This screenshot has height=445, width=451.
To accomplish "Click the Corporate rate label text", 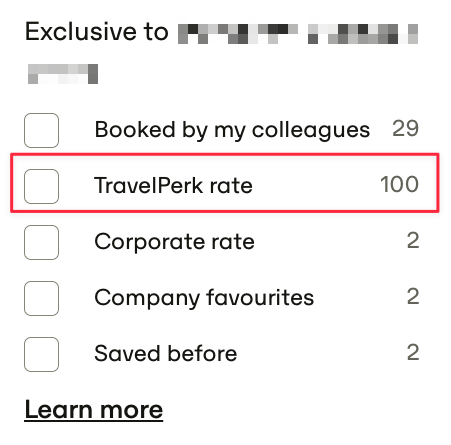I will [x=174, y=242].
